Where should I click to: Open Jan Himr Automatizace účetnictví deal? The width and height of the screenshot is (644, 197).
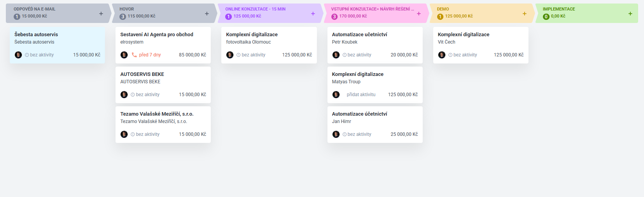[x=359, y=114]
